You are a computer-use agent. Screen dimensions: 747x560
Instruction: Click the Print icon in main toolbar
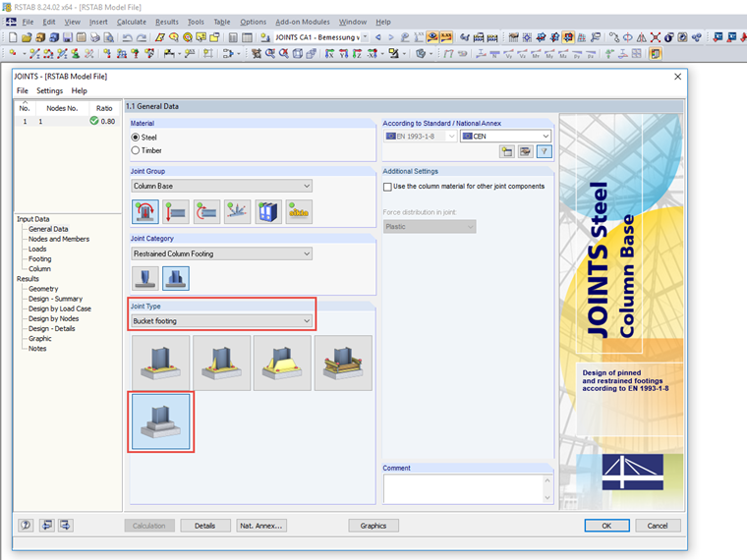point(95,37)
